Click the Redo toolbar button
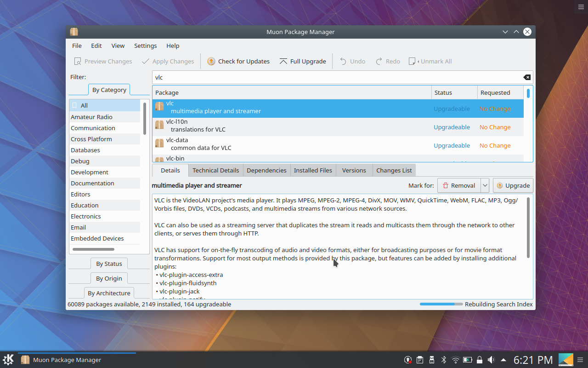This screenshot has height=368, width=588. [x=388, y=61]
